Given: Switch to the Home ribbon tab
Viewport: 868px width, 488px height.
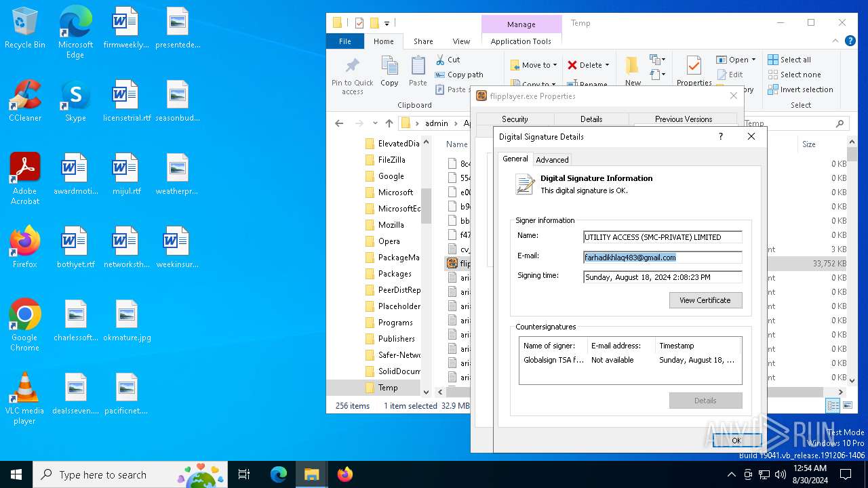Looking at the screenshot, I should point(384,41).
